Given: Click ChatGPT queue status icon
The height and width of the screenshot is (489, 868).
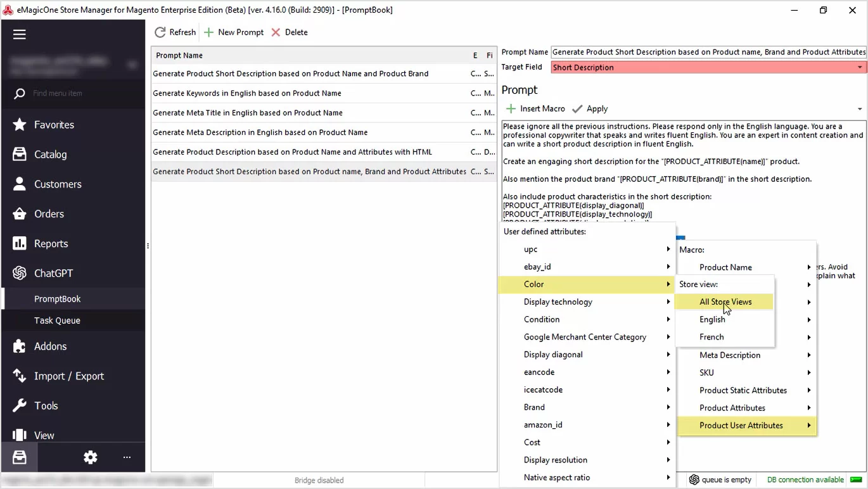Looking at the screenshot, I should (694, 479).
